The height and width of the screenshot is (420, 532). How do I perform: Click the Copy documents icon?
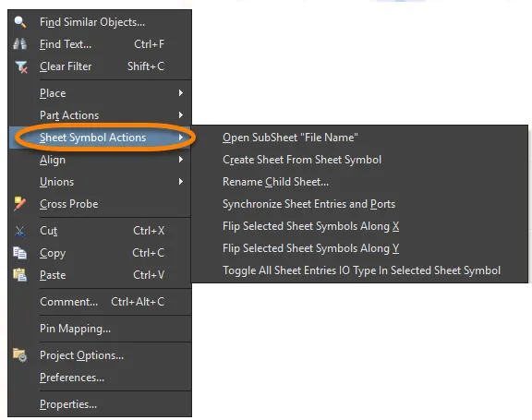[19, 253]
